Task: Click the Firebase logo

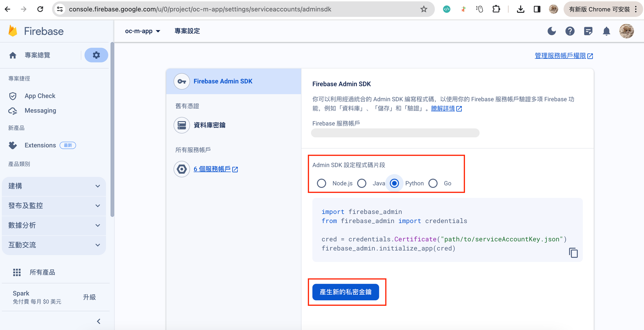Action: [36, 31]
